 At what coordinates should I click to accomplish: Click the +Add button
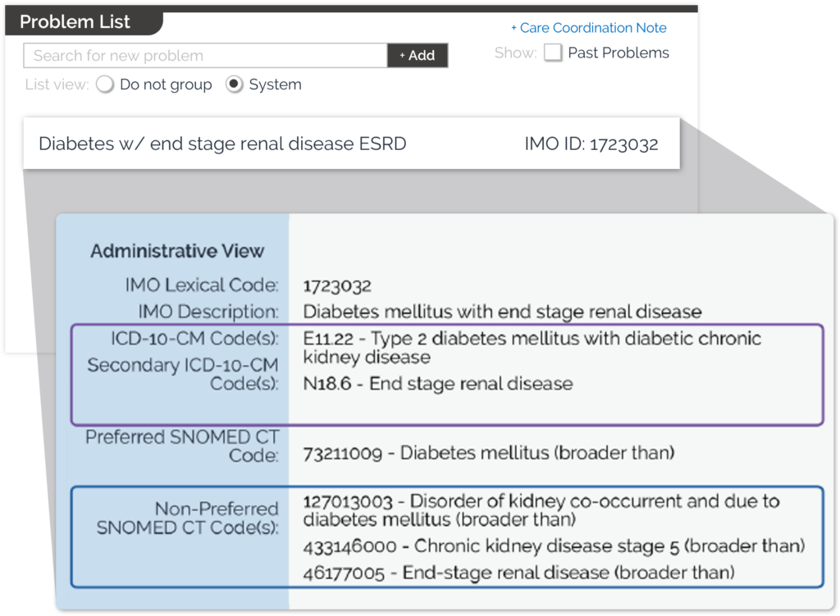pyautogui.click(x=418, y=55)
